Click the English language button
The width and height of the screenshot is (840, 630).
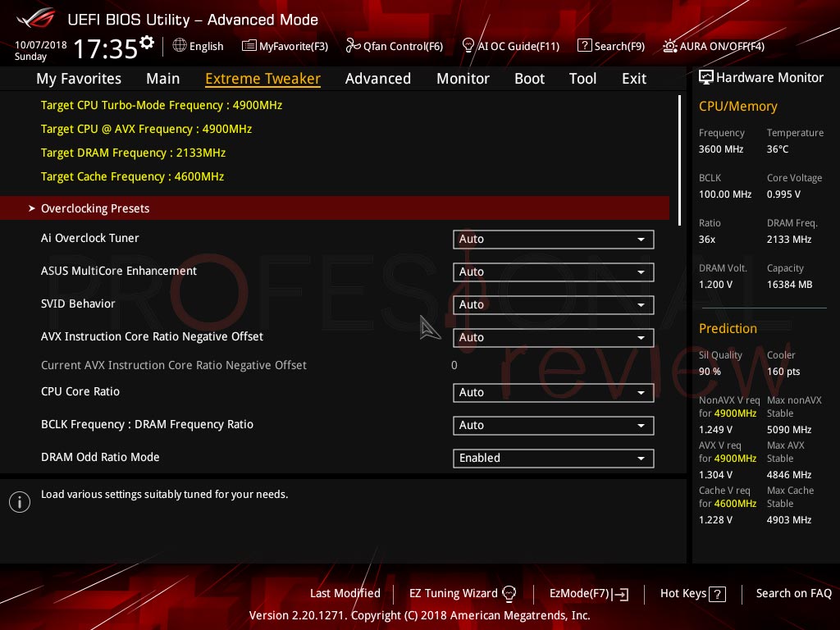click(x=199, y=46)
